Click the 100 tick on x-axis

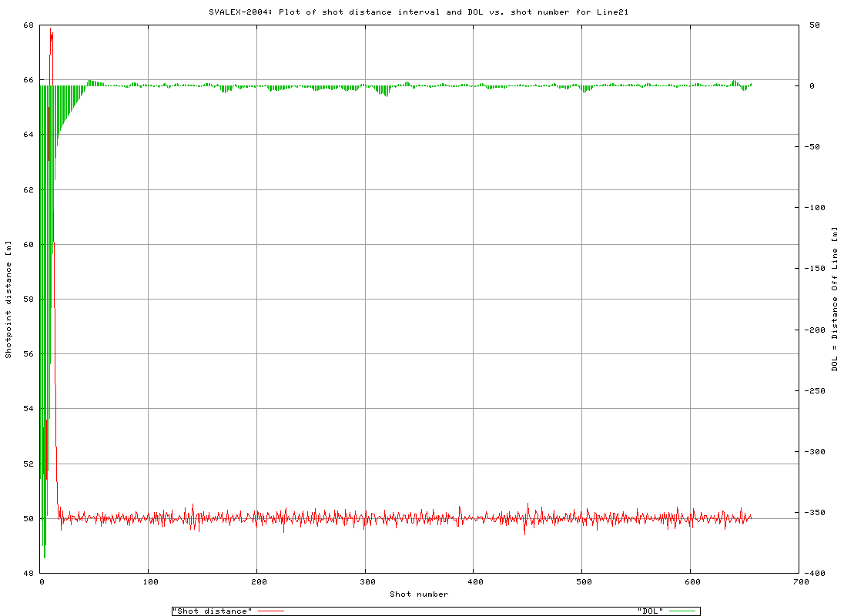coord(149,583)
